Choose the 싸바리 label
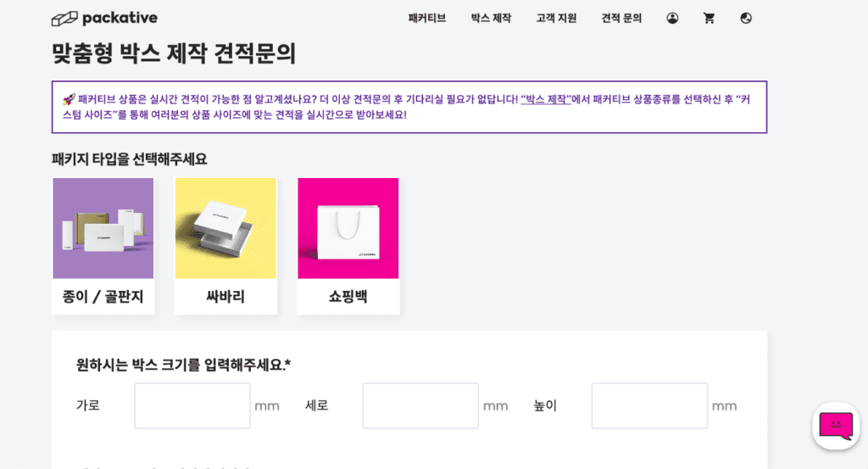This screenshot has height=469, width=868. coord(225,296)
